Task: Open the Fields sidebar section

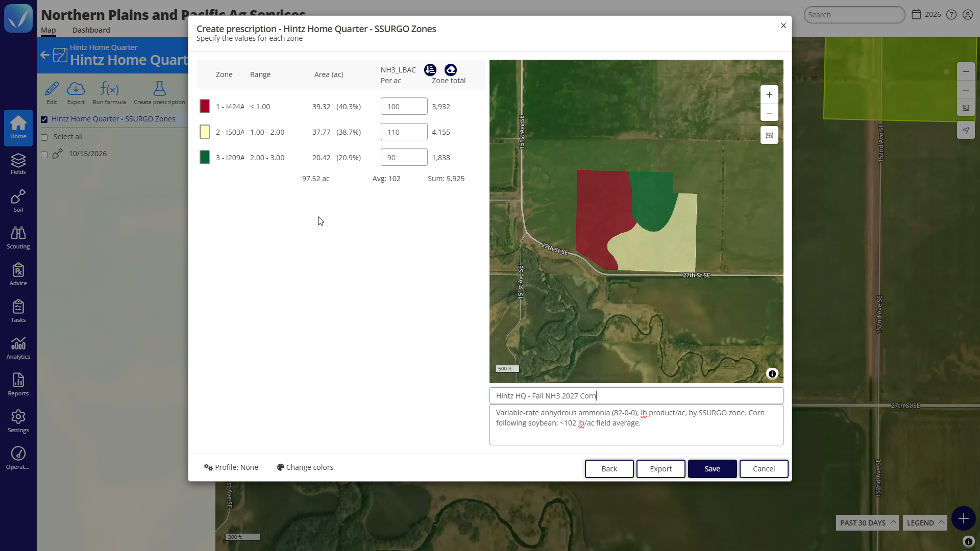Action: point(18,164)
